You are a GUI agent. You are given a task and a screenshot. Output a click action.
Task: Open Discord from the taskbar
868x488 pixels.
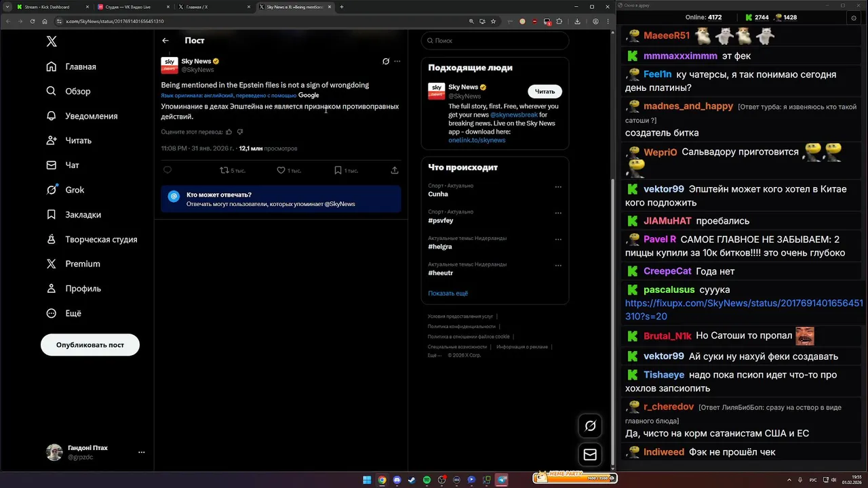[397, 480]
